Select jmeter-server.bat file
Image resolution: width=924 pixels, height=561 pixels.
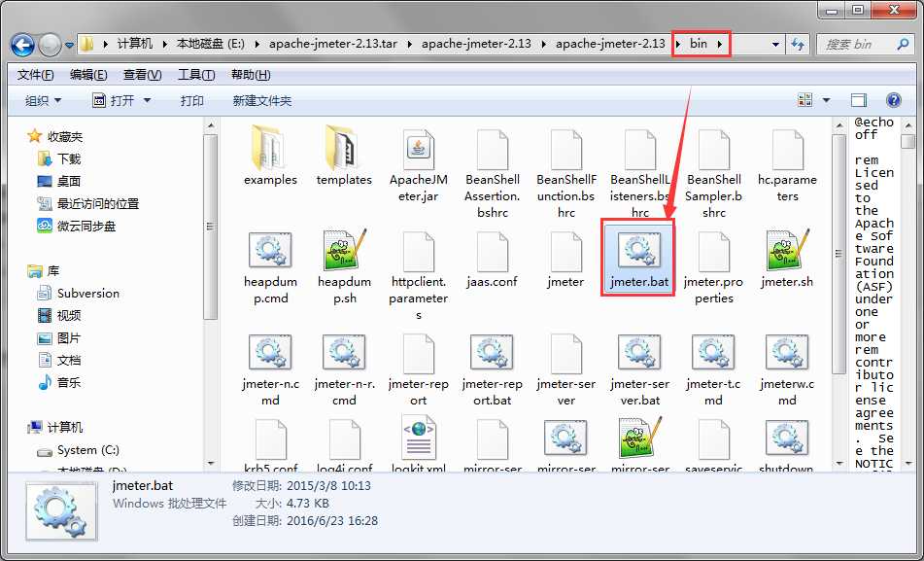[x=639, y=370]
